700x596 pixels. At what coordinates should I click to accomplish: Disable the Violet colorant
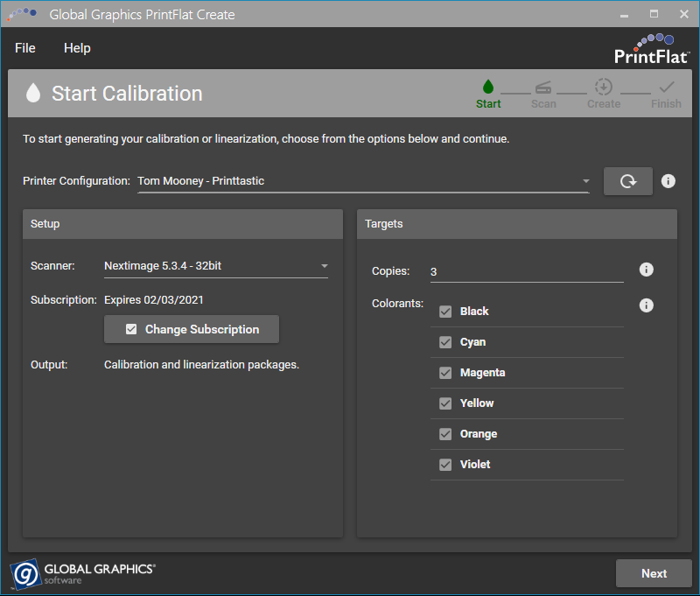click(445, 464)
